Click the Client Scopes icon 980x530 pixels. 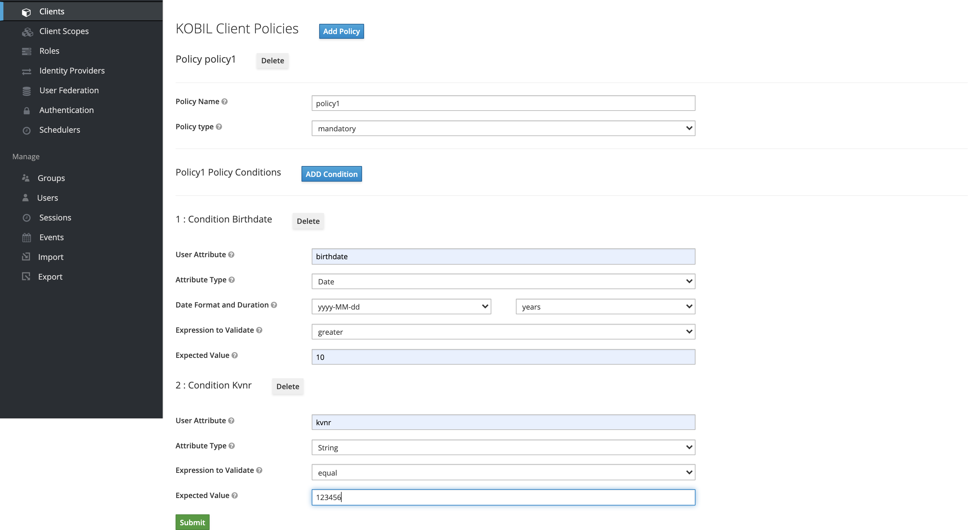pos(28,31)
